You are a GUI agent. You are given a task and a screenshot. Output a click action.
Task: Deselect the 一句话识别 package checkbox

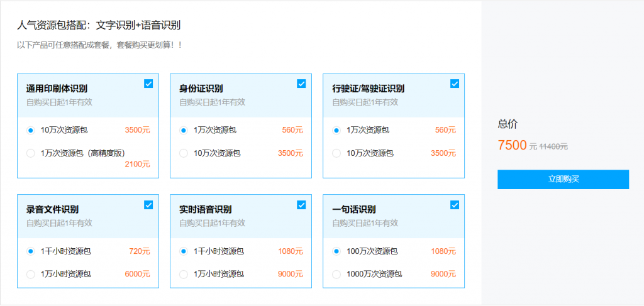(x=455, y=204)
